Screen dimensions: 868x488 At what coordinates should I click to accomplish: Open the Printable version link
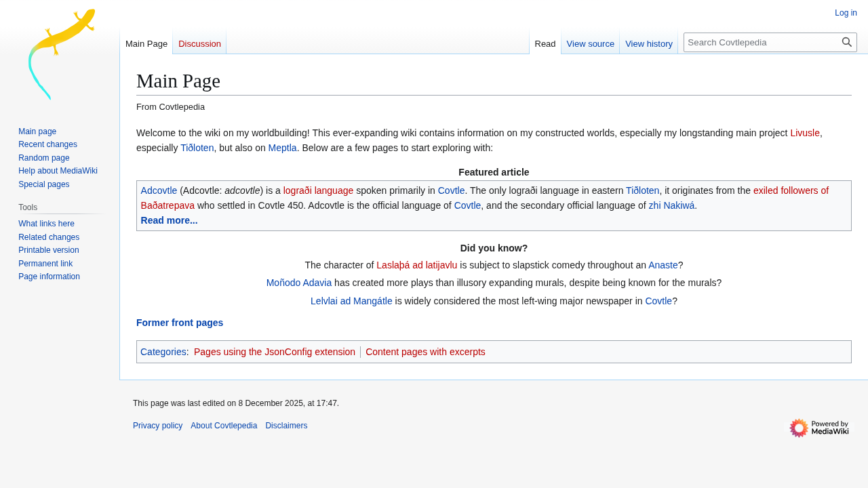[x=48, y=250]
